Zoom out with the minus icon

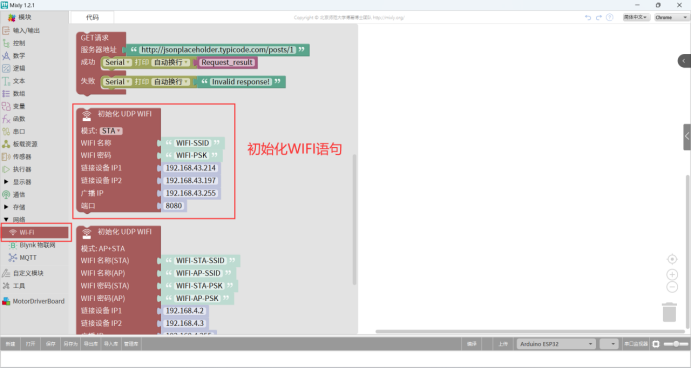click(672, 287)
